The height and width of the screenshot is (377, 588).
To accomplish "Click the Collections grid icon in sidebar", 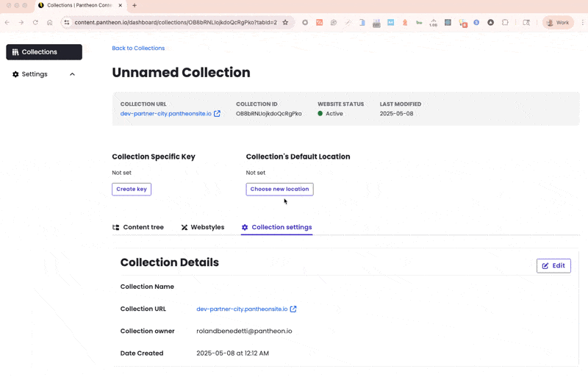I will tap(15, 52).
